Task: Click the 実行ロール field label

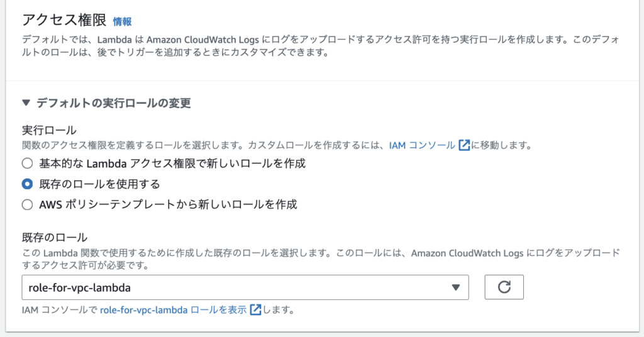Action: point(49,130)
